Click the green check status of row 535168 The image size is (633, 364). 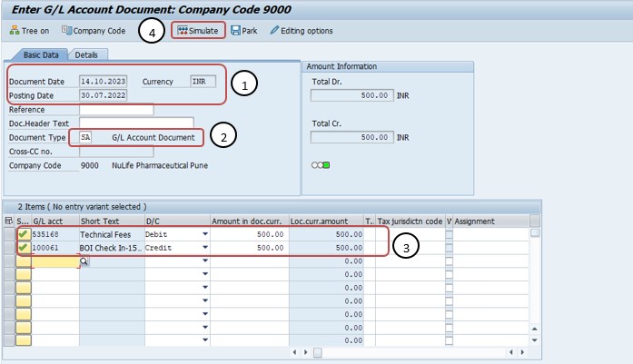click(x=23, y=234)
